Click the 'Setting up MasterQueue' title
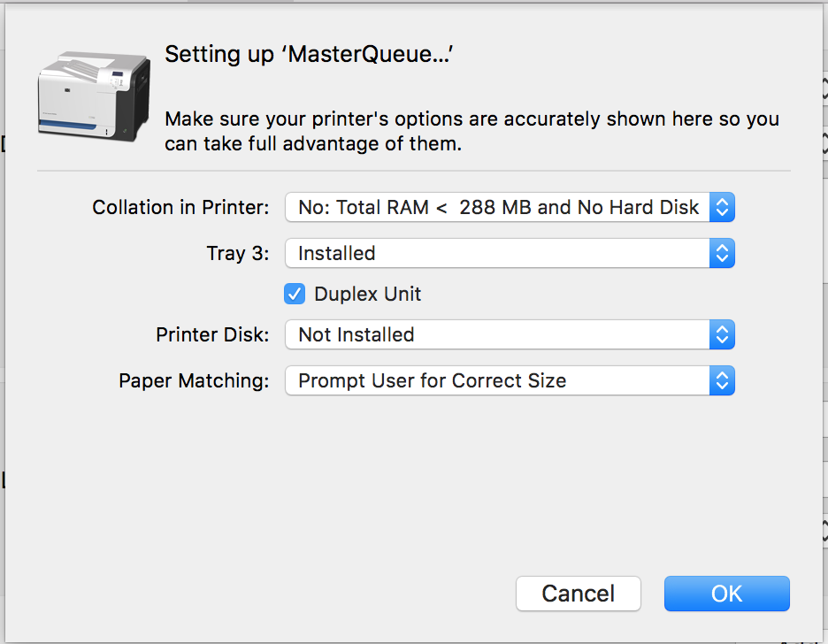 coord(309,54)
